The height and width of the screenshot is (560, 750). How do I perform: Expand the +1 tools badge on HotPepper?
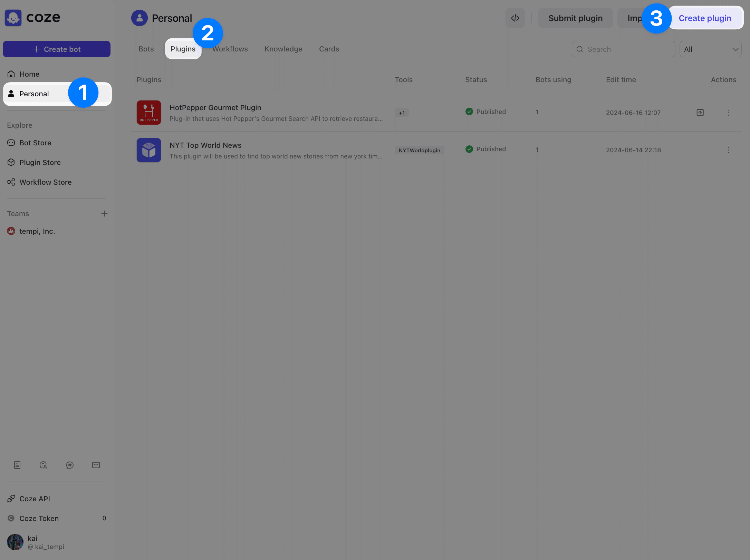[402, 113]
